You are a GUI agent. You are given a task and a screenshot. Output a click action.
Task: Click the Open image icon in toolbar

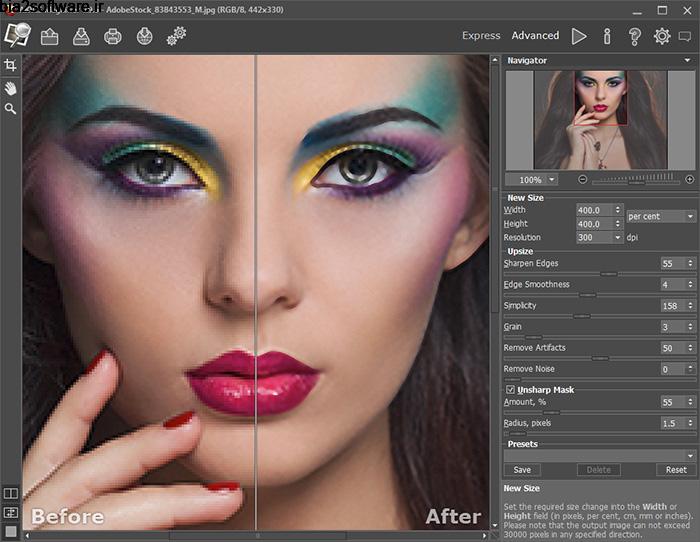click(50, 36)
